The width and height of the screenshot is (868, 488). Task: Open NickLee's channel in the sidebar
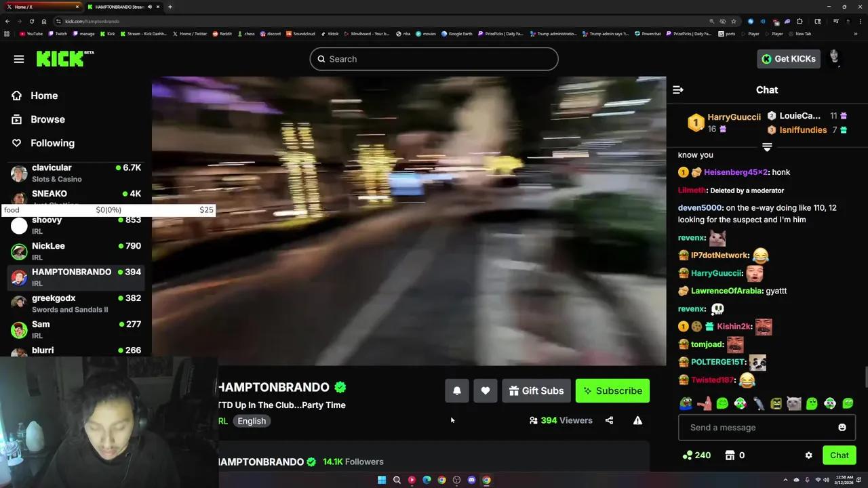tap(76, 251)
